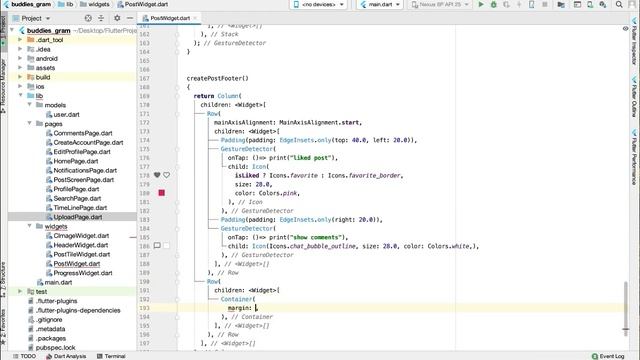Click PostWidget.dart breadcrumb
The width and height of the screenshot is (640, 360).
tap(142, 4)
